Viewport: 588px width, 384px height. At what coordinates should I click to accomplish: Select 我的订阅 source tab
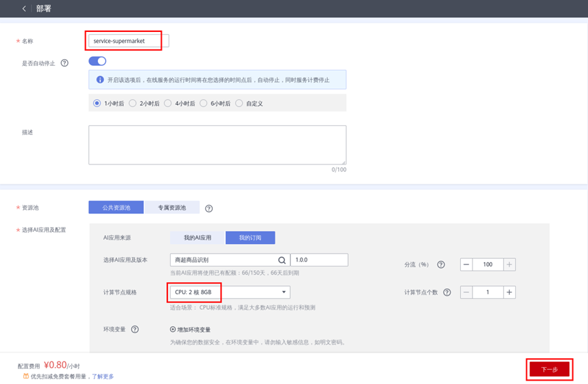coord(250,238)
